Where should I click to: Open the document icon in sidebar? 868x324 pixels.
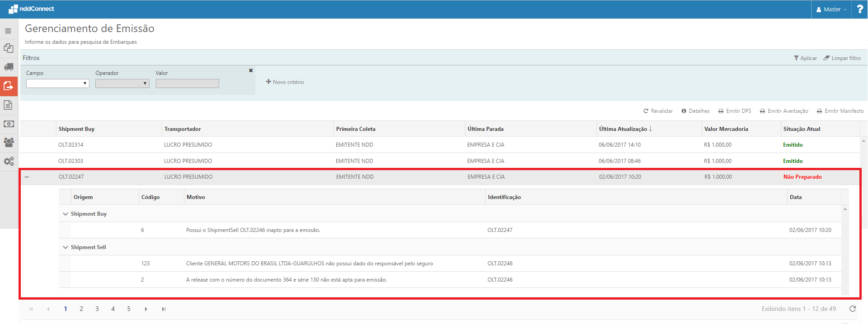[x=8, y=105]
